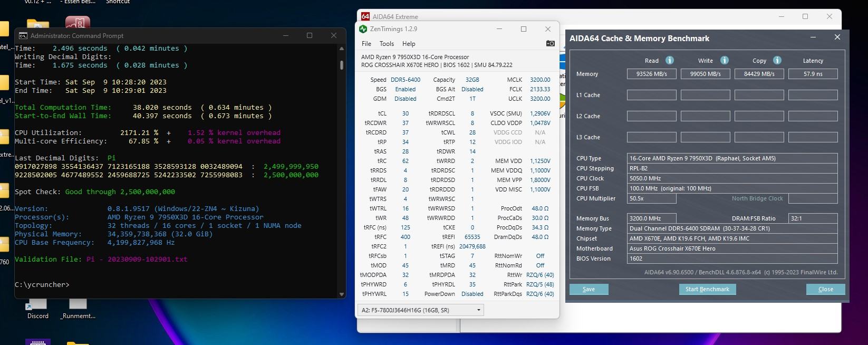Click the FCLK value 2133.33
Screen dimensions: 868x345
tap(540, 89)
